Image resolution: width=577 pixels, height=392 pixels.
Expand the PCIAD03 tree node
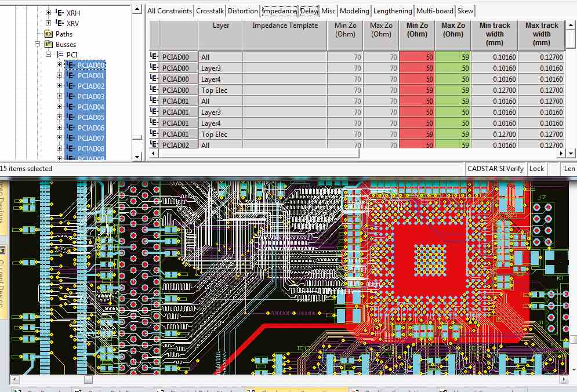coord(59,96)
